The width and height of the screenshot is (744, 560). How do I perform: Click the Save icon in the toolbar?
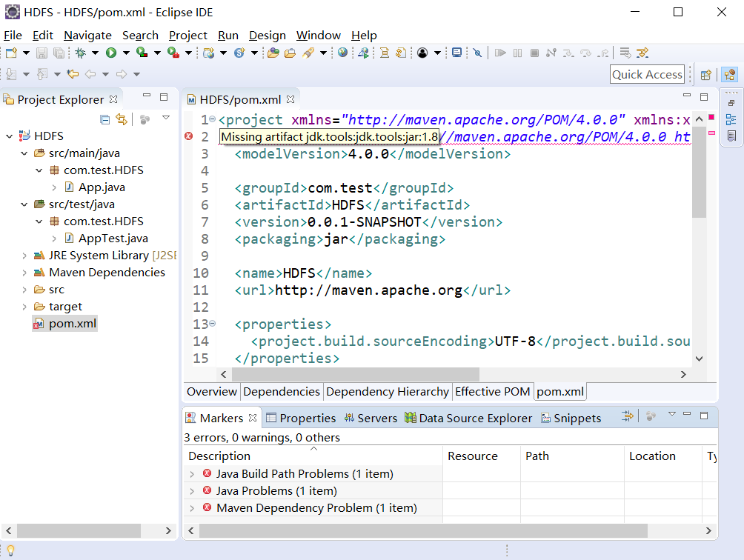point(41,53)
